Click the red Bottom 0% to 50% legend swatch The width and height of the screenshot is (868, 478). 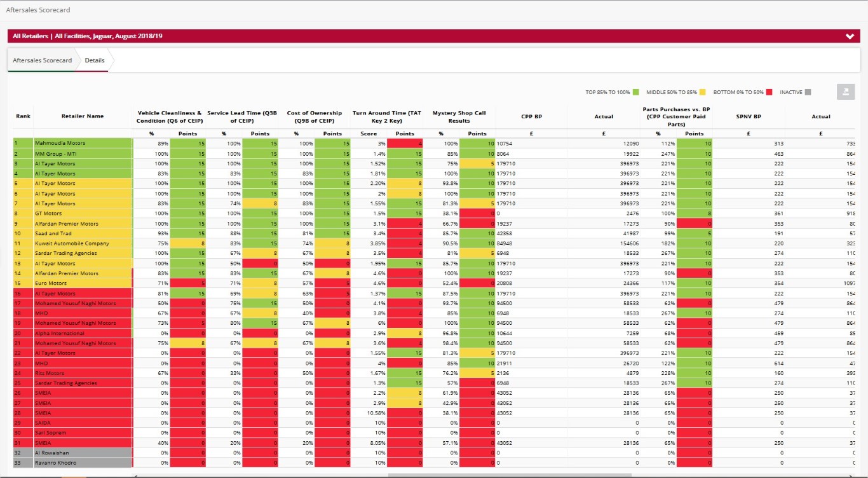[769, 92]
